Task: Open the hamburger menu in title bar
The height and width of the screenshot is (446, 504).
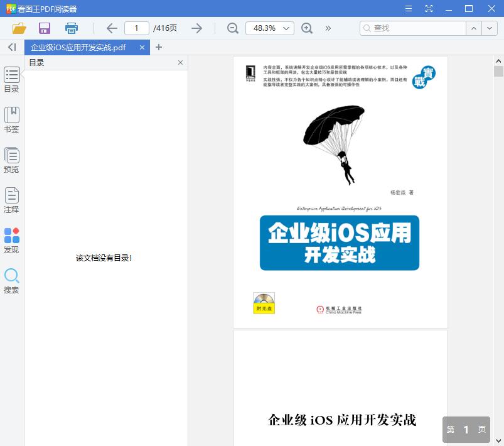Action: point(408,9)
